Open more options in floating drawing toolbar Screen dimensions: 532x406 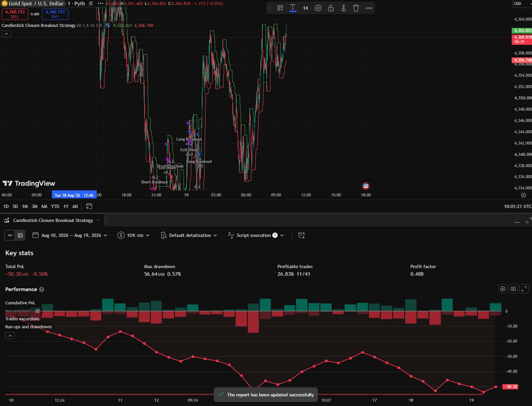[x=369, y=8]
